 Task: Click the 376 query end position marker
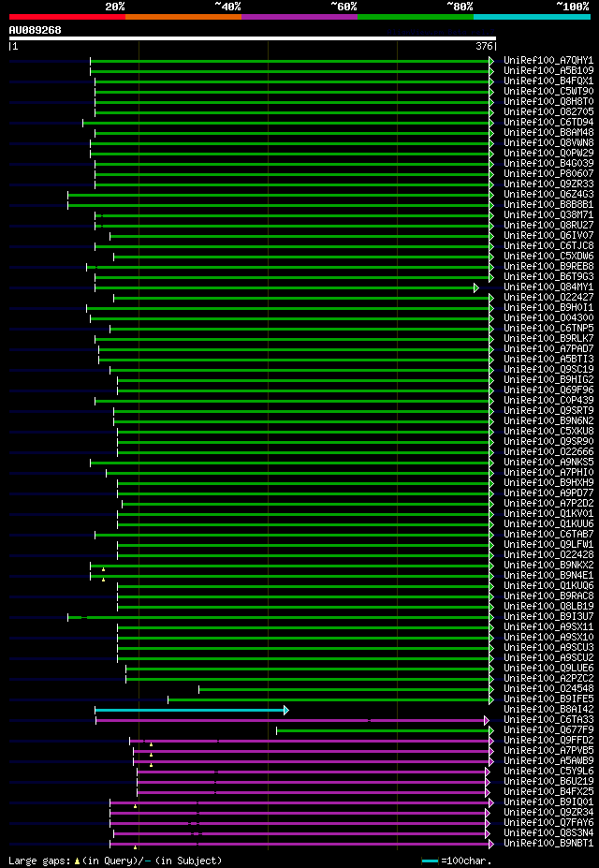[485, 47]
